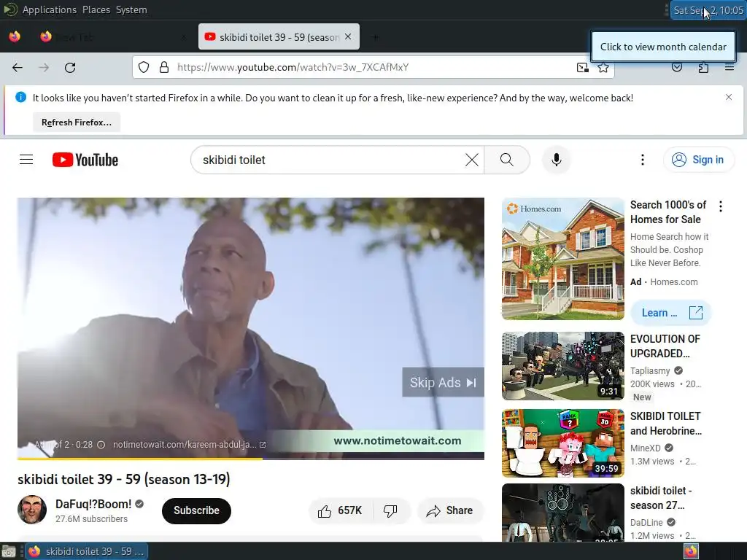
Task: Go to YouTube home via logo
Action: (85, 160)
